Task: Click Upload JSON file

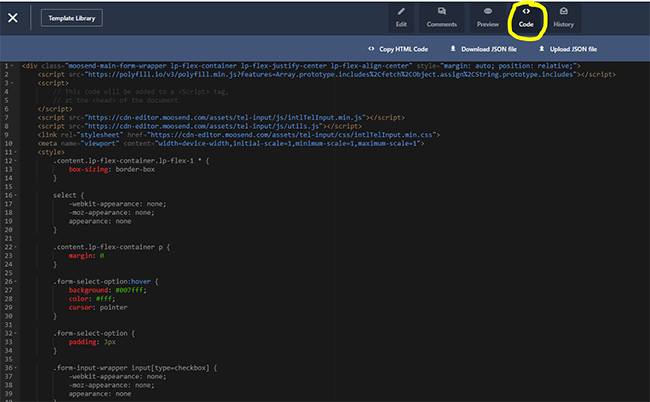Action: click(571, 48)
